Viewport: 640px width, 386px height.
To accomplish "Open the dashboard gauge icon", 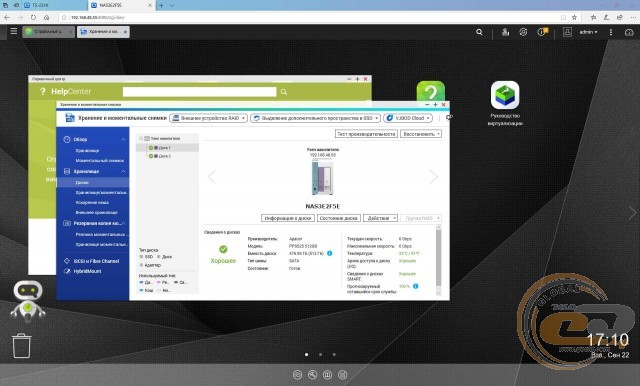I will pyautogui.click(x=629, y=32).
